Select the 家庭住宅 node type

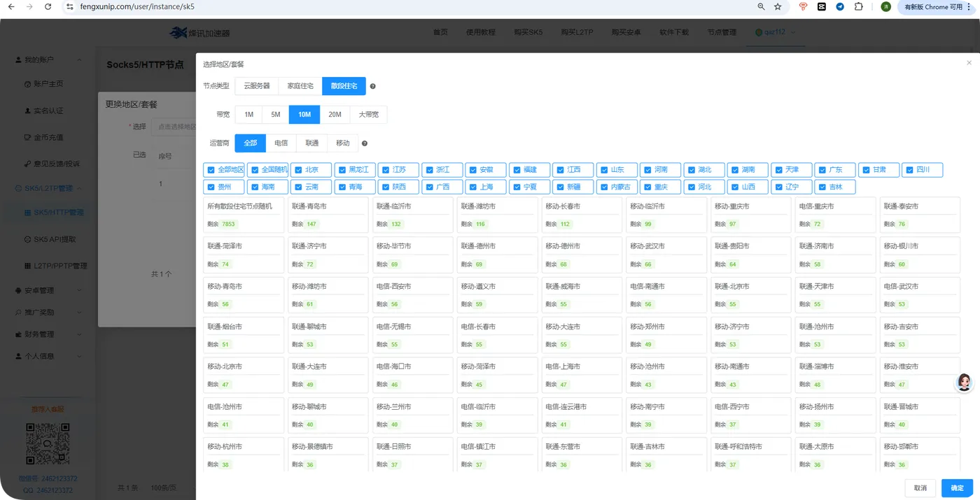click(300, 86)
